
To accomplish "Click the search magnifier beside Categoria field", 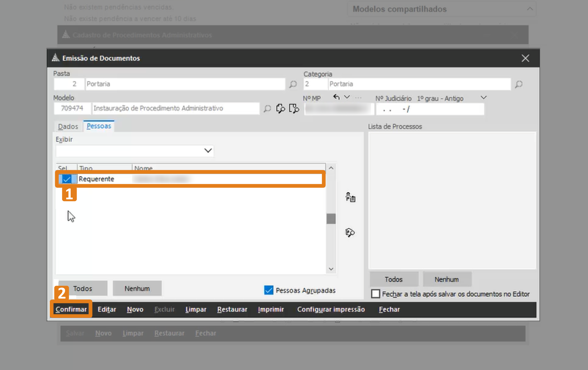I will coord(519,84).
